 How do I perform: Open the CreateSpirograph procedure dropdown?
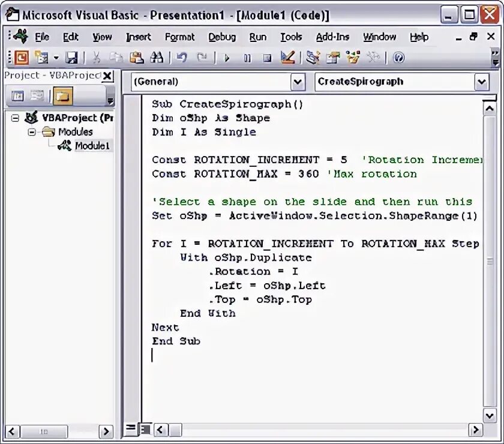click(481, 82)
